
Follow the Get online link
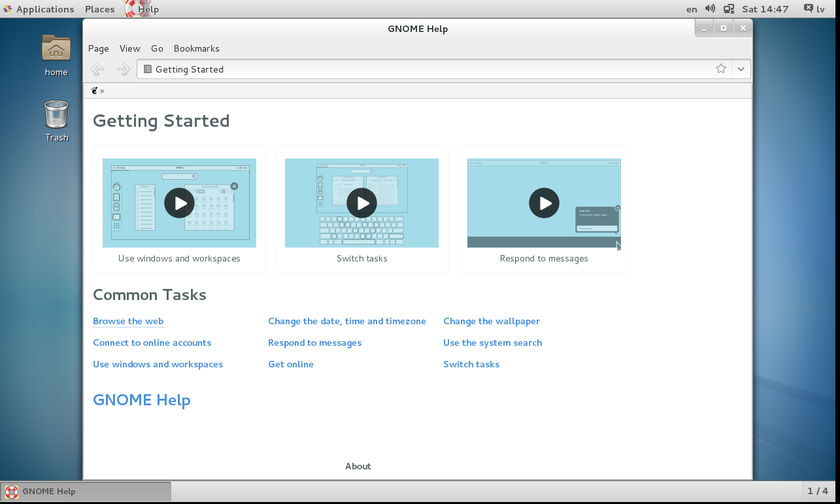[x=291, y=364]
